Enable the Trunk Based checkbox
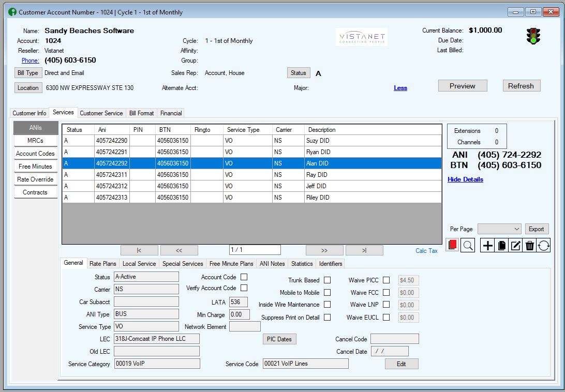 click(x=327, y=280)
